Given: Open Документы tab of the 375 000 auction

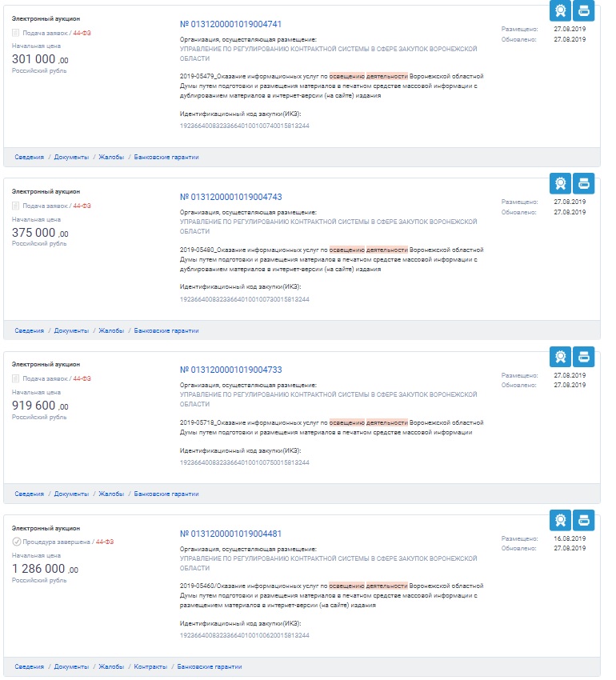Looking at the screenshot, I should [71, 330].
